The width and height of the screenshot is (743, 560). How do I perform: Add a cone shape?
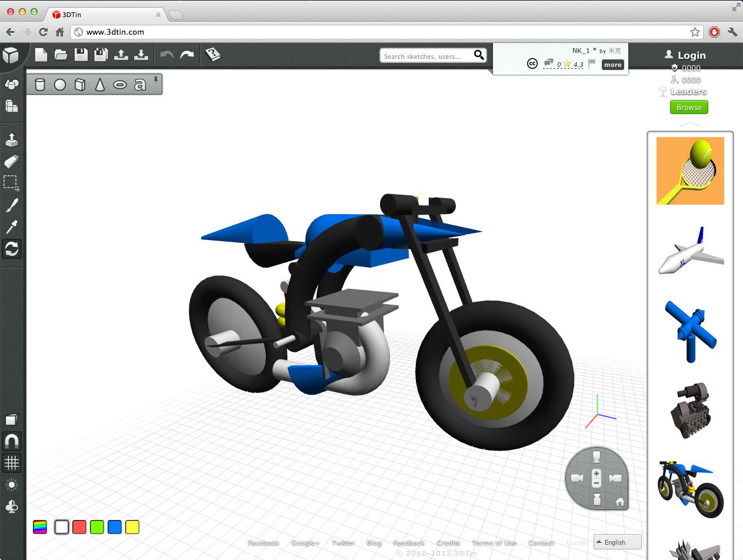[x=100, y=85]
